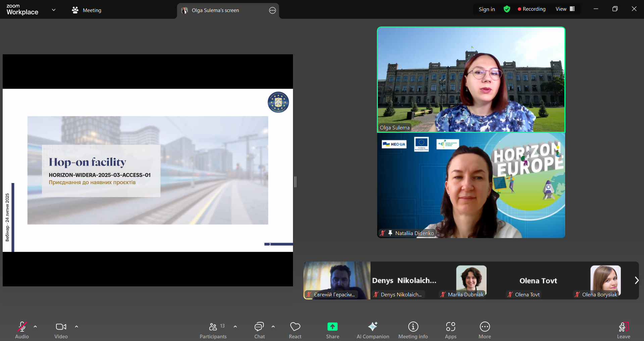Start camera with the Video button

click(x=61, y=330)
